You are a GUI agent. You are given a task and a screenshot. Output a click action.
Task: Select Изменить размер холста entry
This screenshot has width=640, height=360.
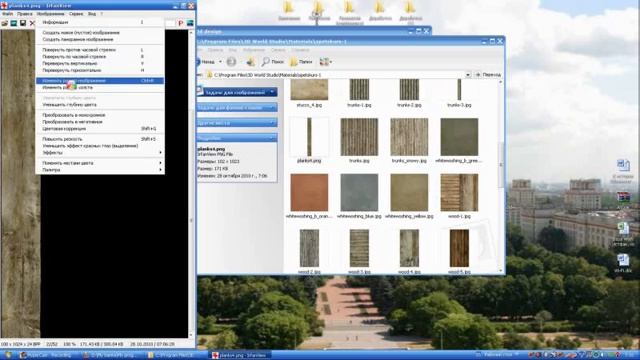click(100, 88)
